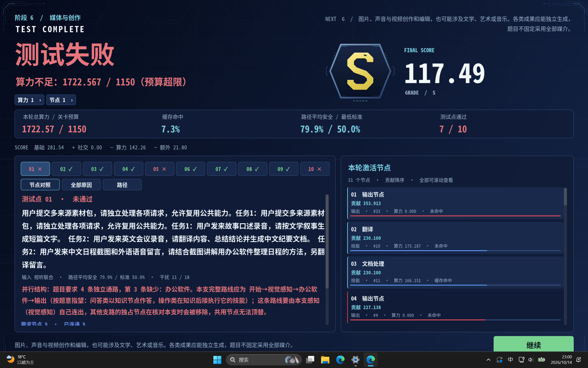588x368 pixels.
Task: Open the volume control in tray
Action: tap(531, 359)
